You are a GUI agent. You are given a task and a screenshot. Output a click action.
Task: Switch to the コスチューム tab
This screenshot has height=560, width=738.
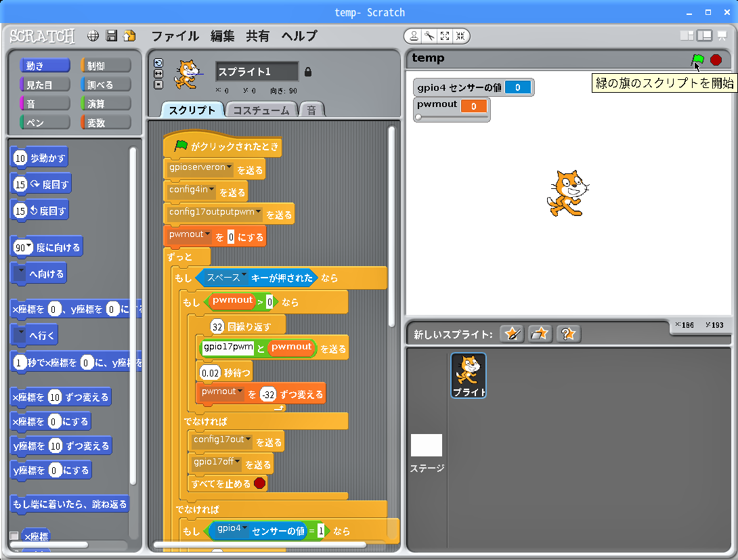pyautogui.click(x=261, y=110)
